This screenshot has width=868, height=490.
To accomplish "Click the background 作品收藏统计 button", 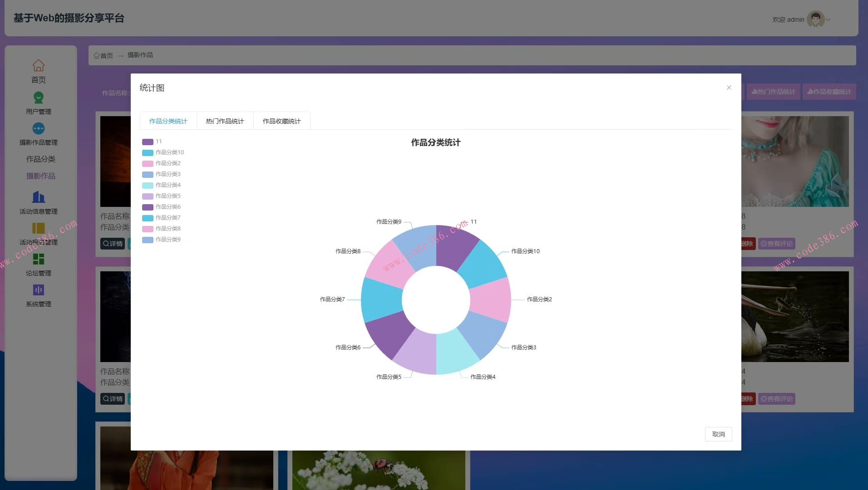I will (x=829, y=92).
